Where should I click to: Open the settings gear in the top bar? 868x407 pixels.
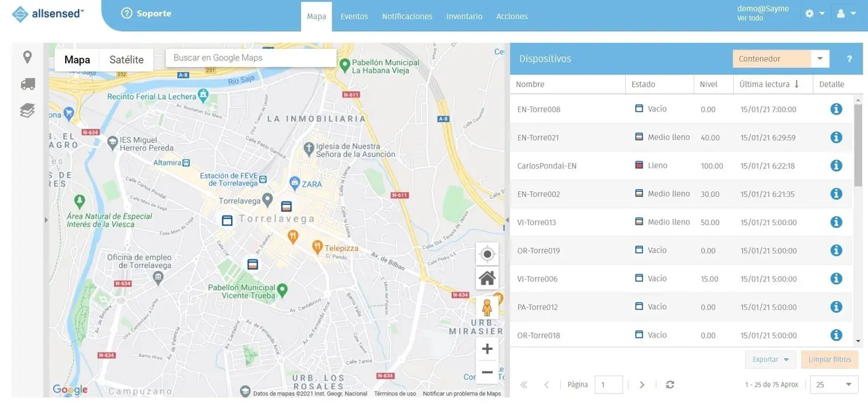point(809,12)
